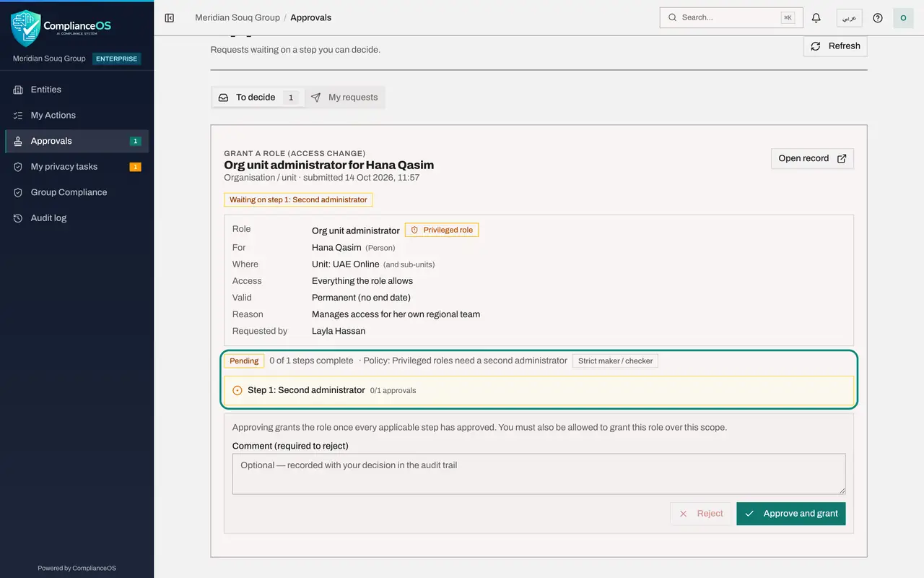
Task: Go to My Actions
Action: click(77, 116)
